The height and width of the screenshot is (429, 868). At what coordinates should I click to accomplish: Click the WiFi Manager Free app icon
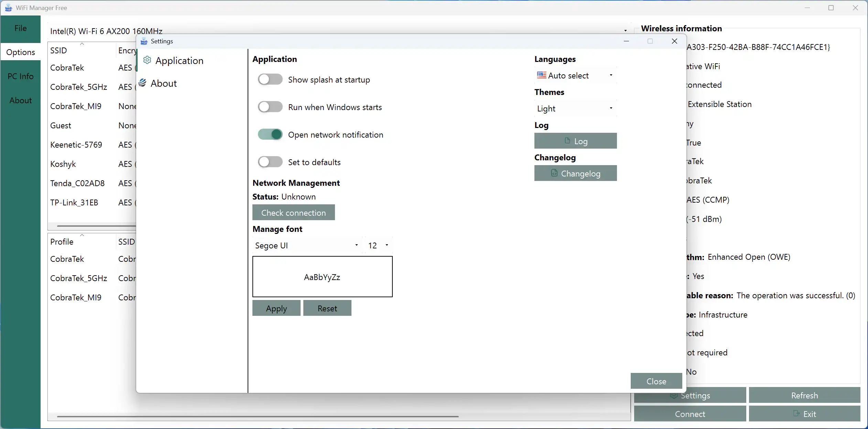(8, 8)
